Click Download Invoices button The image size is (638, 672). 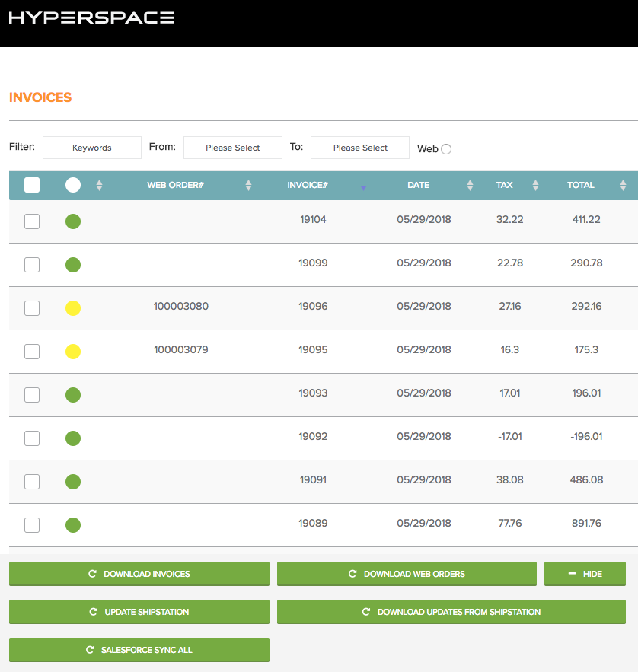pyautogui.click(x=139, y=574)
